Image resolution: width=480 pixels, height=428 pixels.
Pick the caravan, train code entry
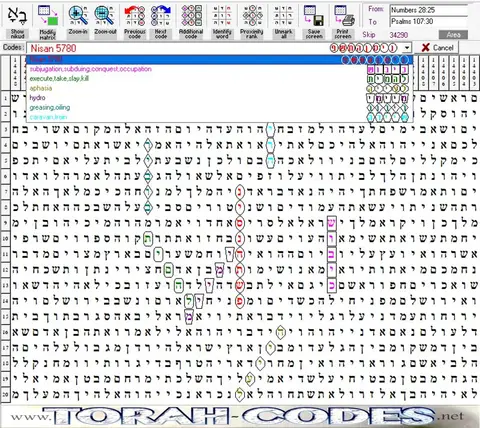pyautogui.click(x=219, y=117)
